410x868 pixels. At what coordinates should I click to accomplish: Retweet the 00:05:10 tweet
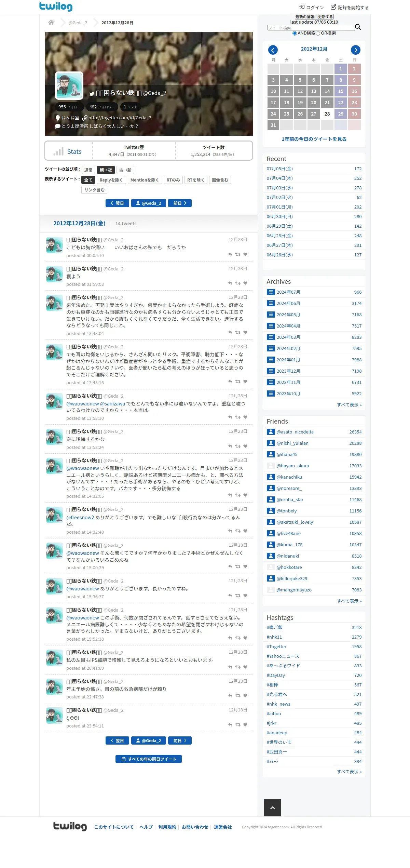pyautogui.click(x=238, y=254)
